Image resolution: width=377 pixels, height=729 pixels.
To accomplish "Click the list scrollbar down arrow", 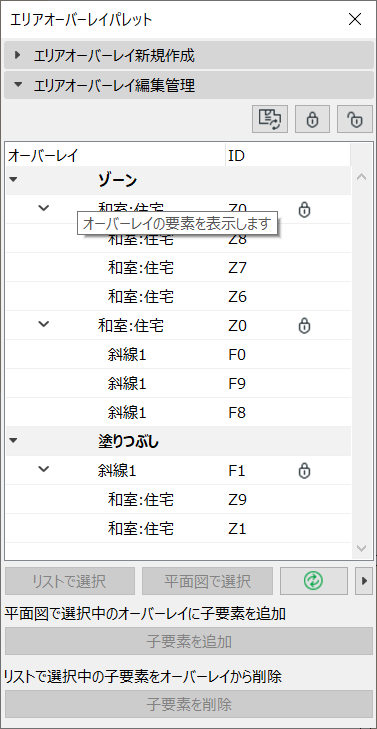I will point(362,549).
